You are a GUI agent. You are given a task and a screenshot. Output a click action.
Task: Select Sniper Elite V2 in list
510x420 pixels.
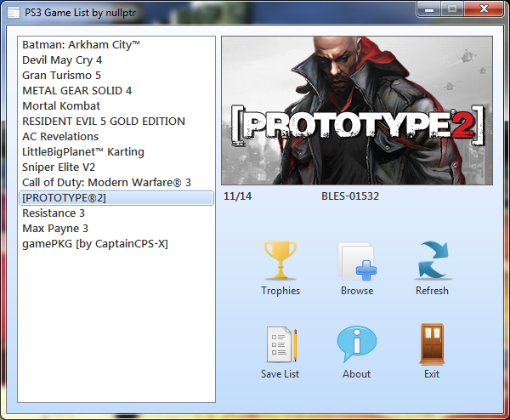(116, 167)
